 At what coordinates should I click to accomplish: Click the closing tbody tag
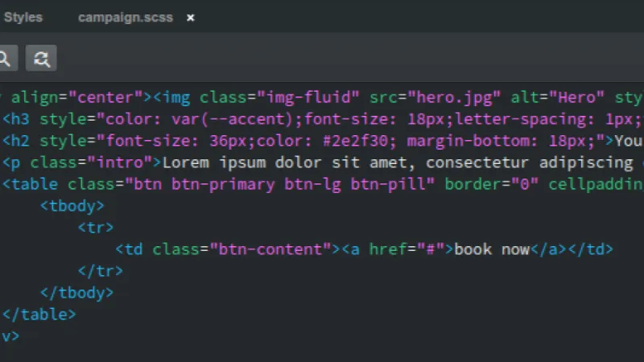(76, 293)
